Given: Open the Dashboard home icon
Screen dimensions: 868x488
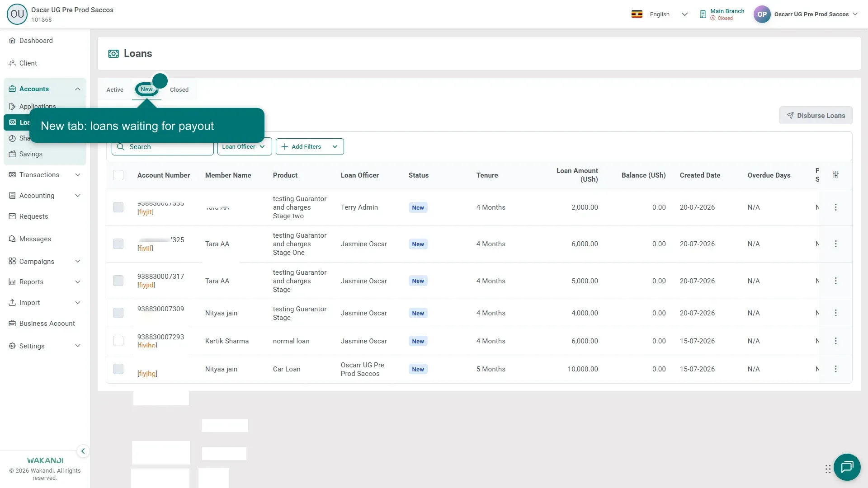Looking at the screenshot, I should pos(12,41).
